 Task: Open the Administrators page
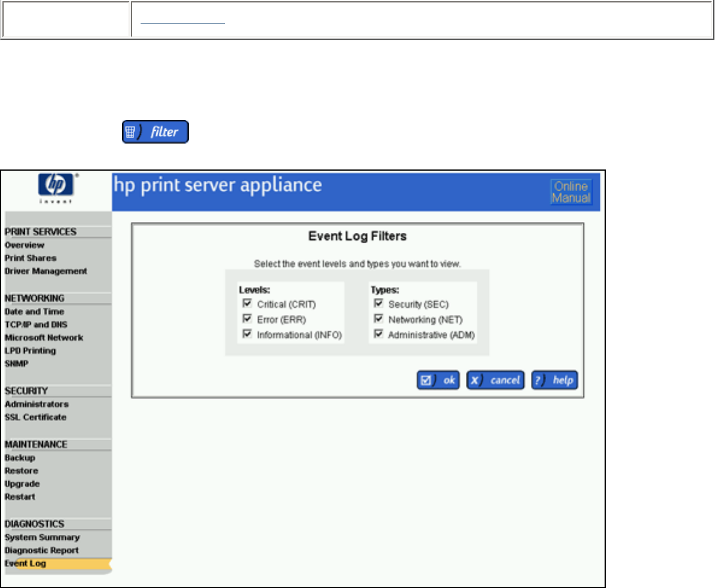[36, 404]
